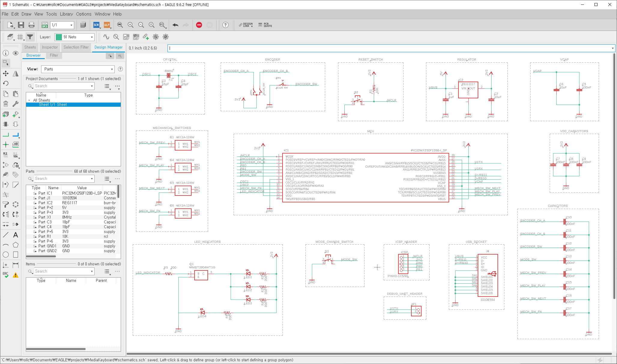Select the Delete trash tool
The height and width of the screenshot is (364, 617).
(6, 104)
